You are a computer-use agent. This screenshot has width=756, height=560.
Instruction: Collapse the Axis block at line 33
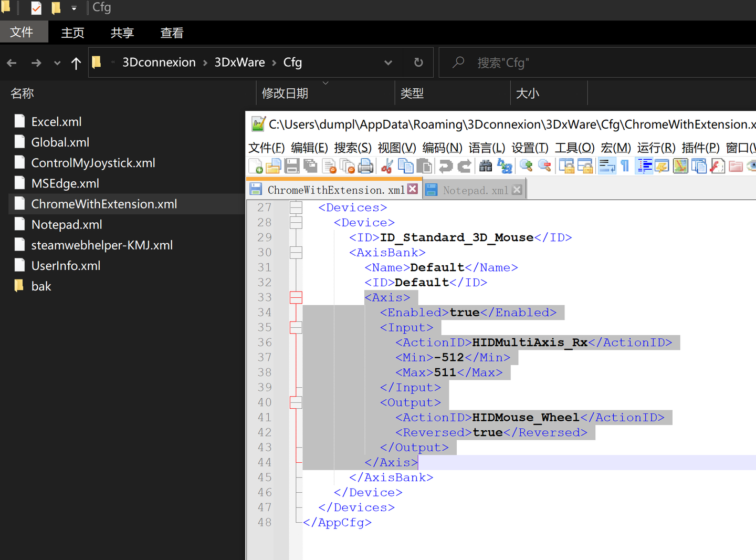296,298
